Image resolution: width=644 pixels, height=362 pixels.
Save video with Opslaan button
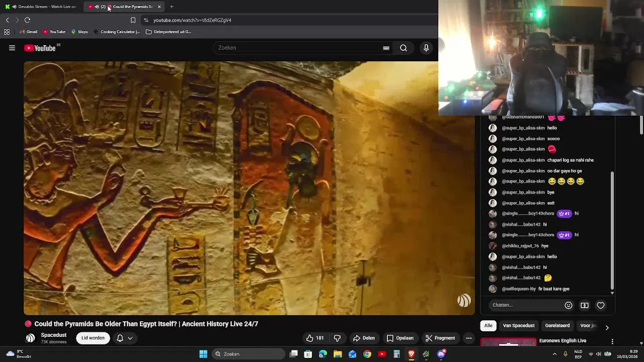pyautogui.click(x=400, y=338)
